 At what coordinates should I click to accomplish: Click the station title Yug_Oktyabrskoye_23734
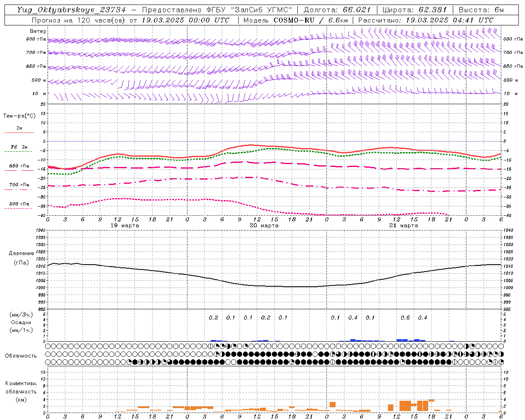71,10
